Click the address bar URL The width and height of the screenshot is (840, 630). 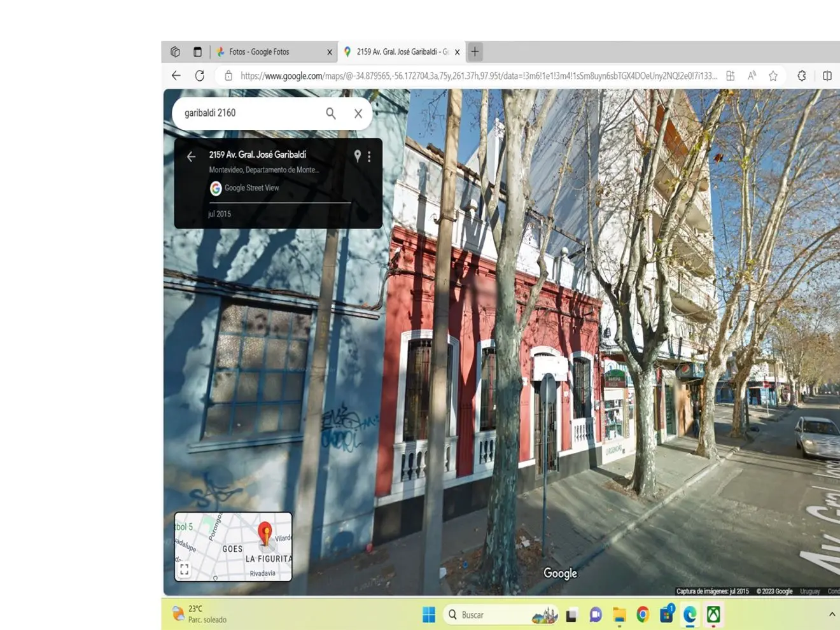(x=479, y=76)
